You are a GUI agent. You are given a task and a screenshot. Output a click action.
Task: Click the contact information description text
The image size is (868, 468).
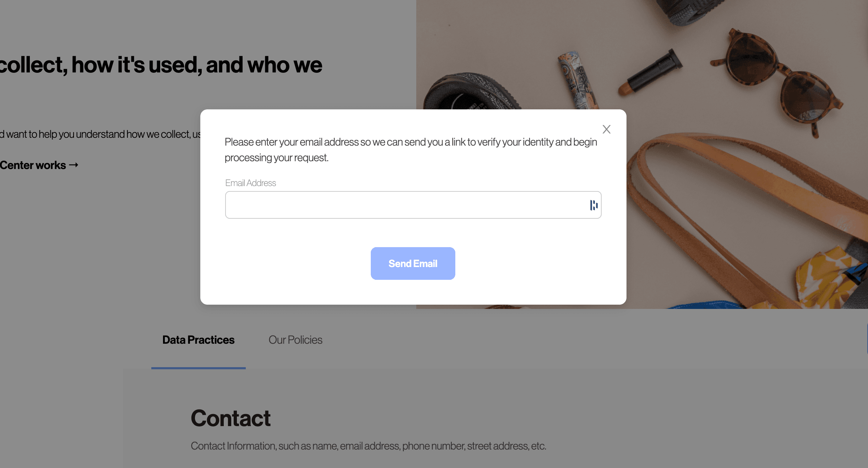click(x=369, y=446)
